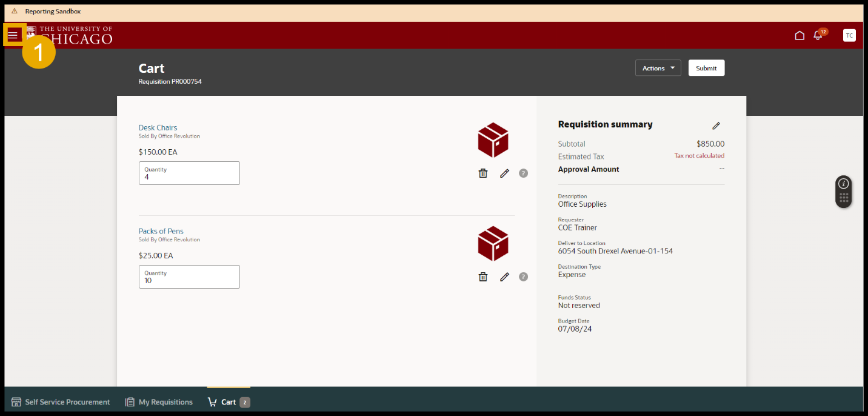Delete Desk Chairs from the cart
This screenshot has height=416, width=868.
pyautogui.click(x=483, y=173)
